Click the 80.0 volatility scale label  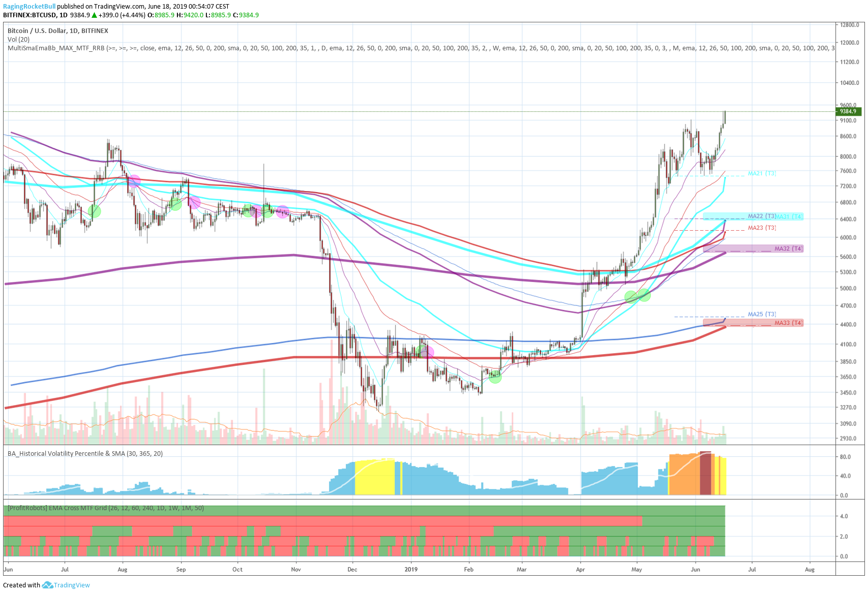tap(845, 457)
